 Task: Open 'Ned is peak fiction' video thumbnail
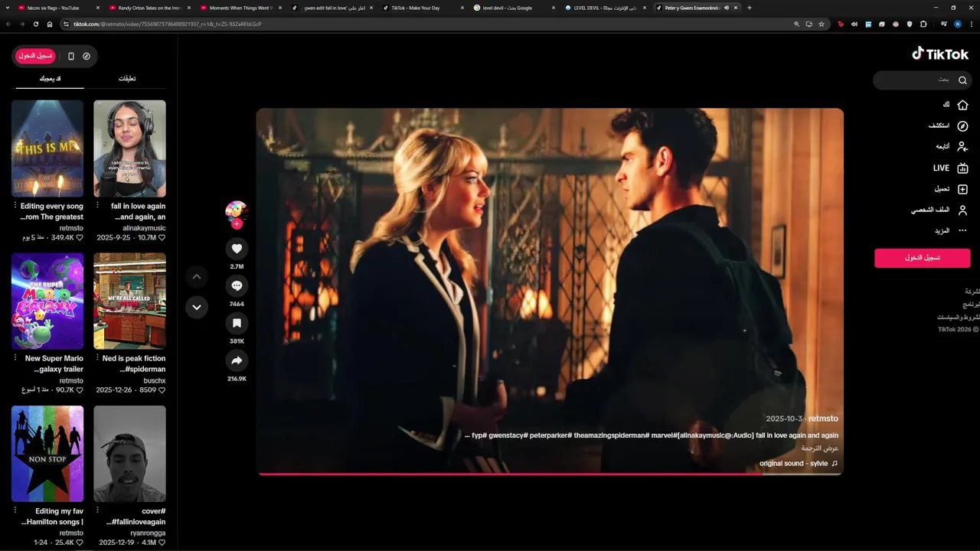pos(129,301)
